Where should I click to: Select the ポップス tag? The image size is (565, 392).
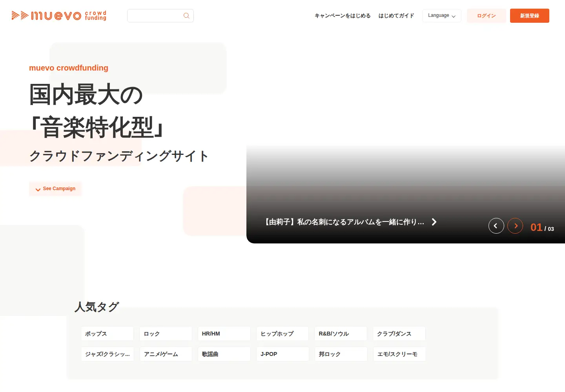(107, 334)
